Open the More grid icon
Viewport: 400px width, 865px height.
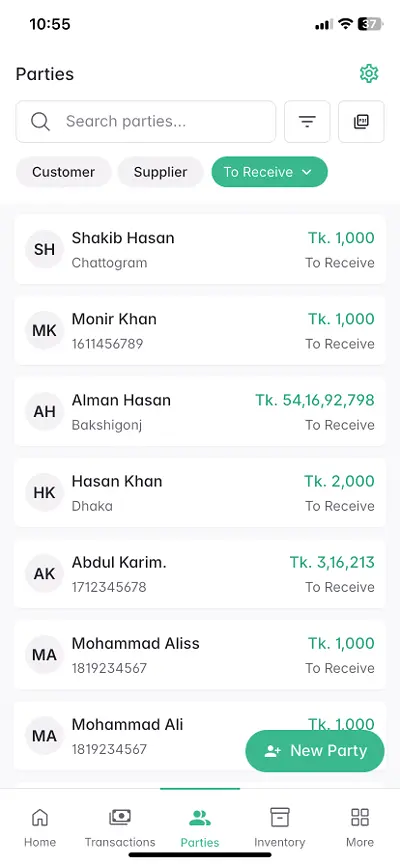(x=360, y=817)
